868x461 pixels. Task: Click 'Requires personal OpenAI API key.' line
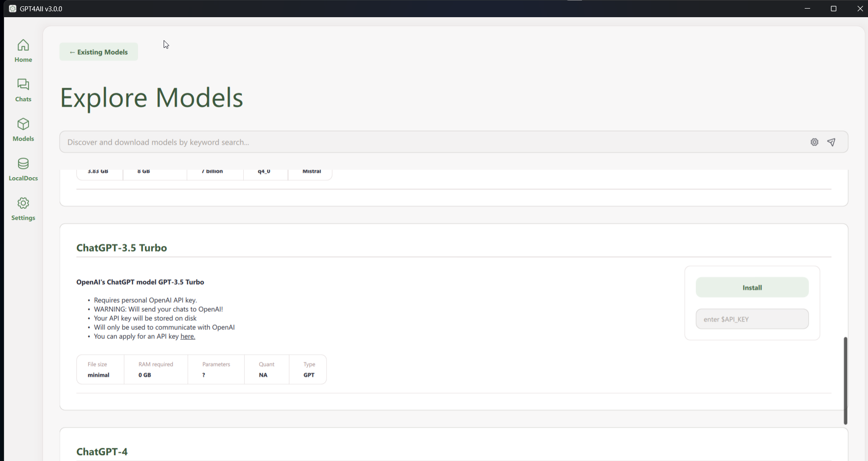pos(146,300)
